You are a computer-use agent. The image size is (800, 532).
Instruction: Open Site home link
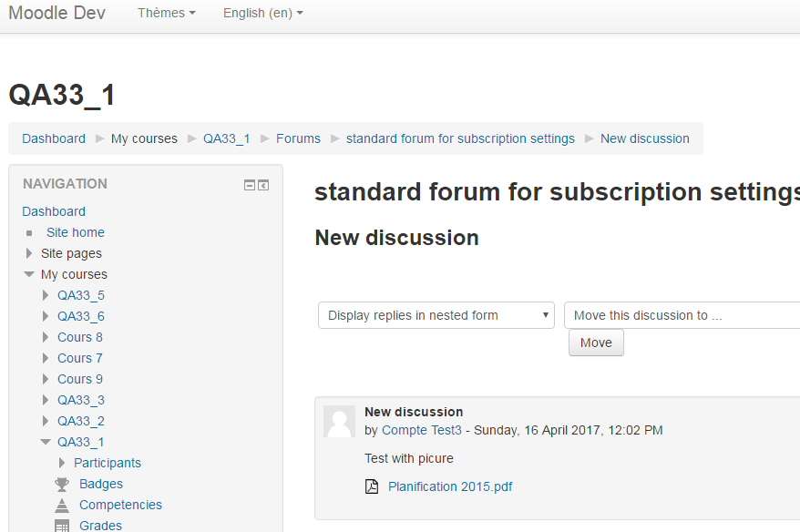tap(76, 232)
